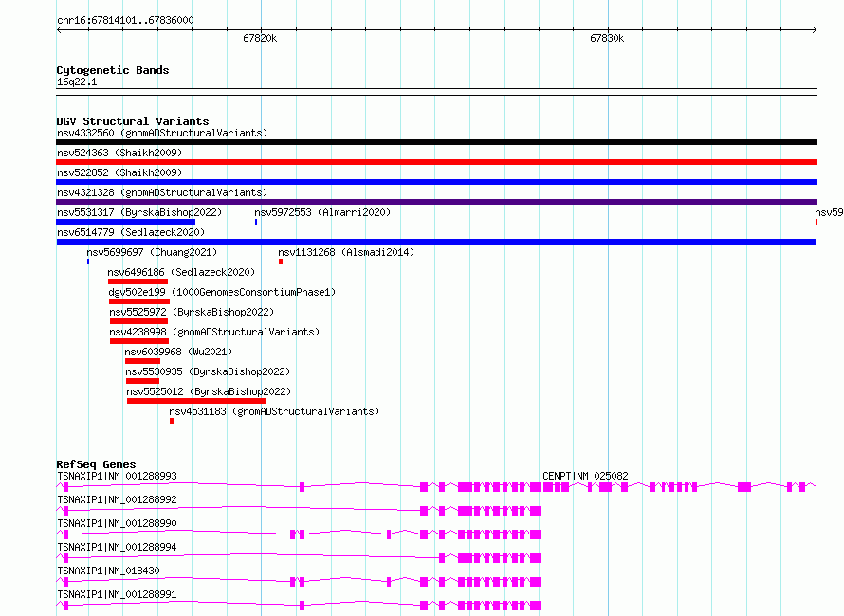844x616 pixels.
Task: Select the red nsv6496186 variant bar
Action: click(x=138, y=281)
